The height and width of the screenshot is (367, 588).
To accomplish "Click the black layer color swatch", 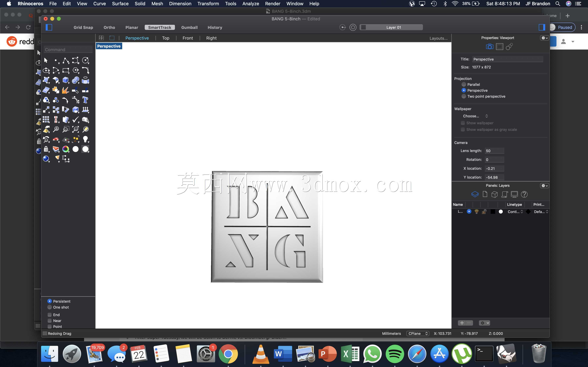I will [493, 212].
